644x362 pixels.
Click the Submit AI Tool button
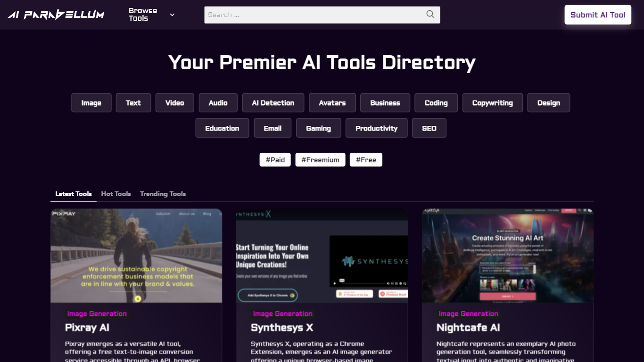point(597,15)
